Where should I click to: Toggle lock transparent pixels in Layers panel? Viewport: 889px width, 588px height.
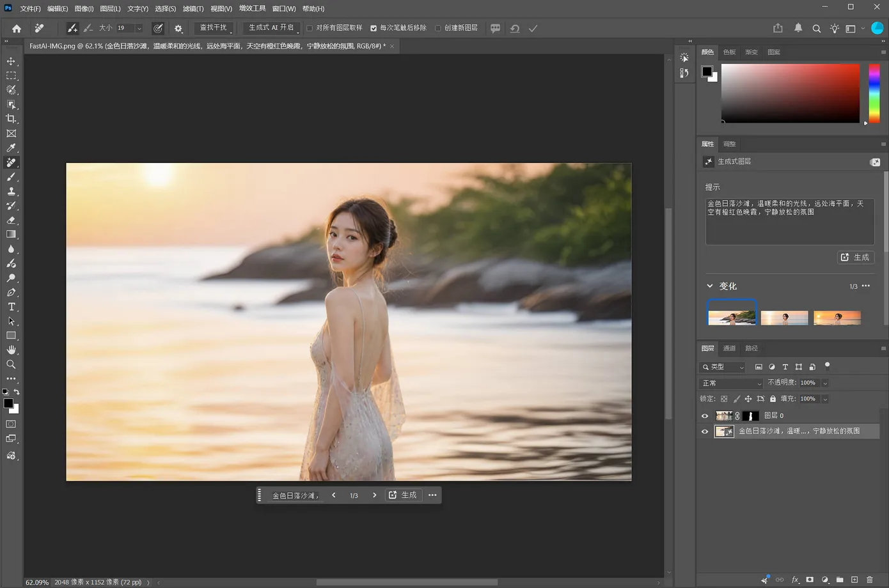click(724, 399)
